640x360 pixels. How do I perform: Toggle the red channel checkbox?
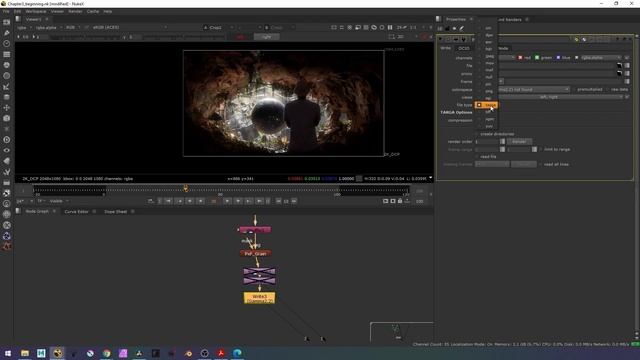point(520,58)
